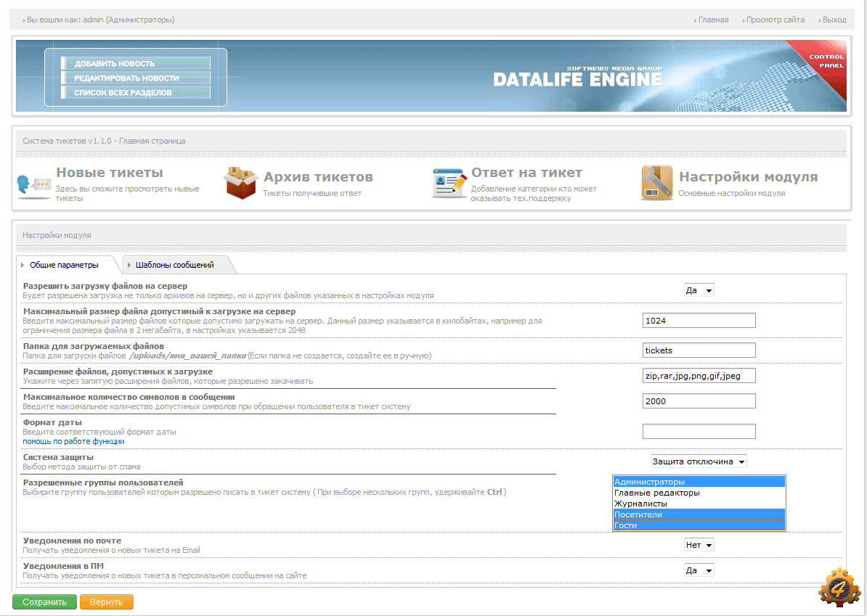This screenshot has height=616, width=867.
Task: Select the Общие параметры tab
Action: (x=64, y=265)
